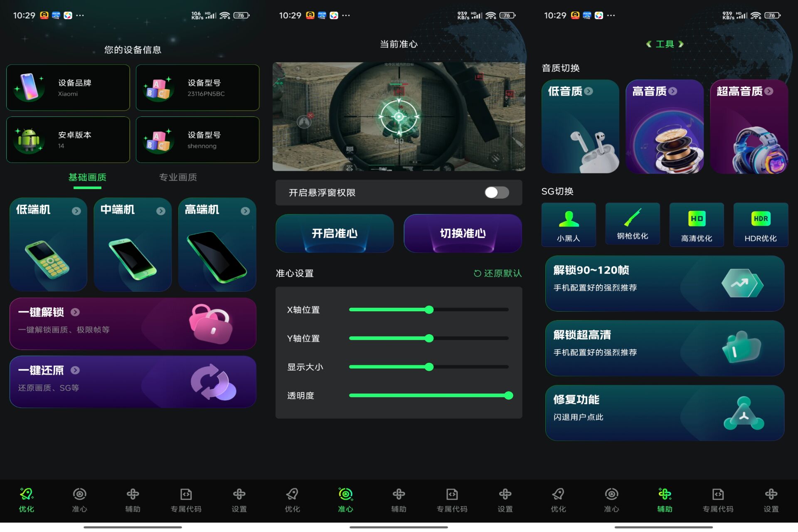Switch to the 专业画质 tab
The height and width of the screenshot is (532, 798).
click(x=178, y=177)
